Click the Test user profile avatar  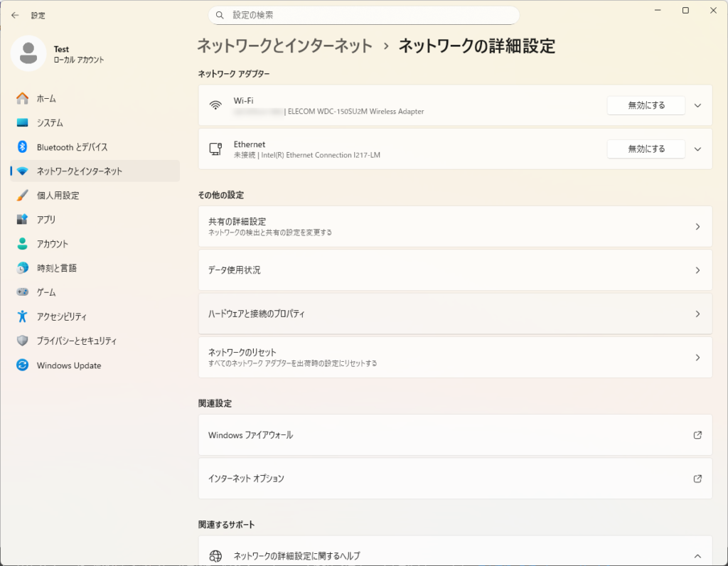click(28, 54)
